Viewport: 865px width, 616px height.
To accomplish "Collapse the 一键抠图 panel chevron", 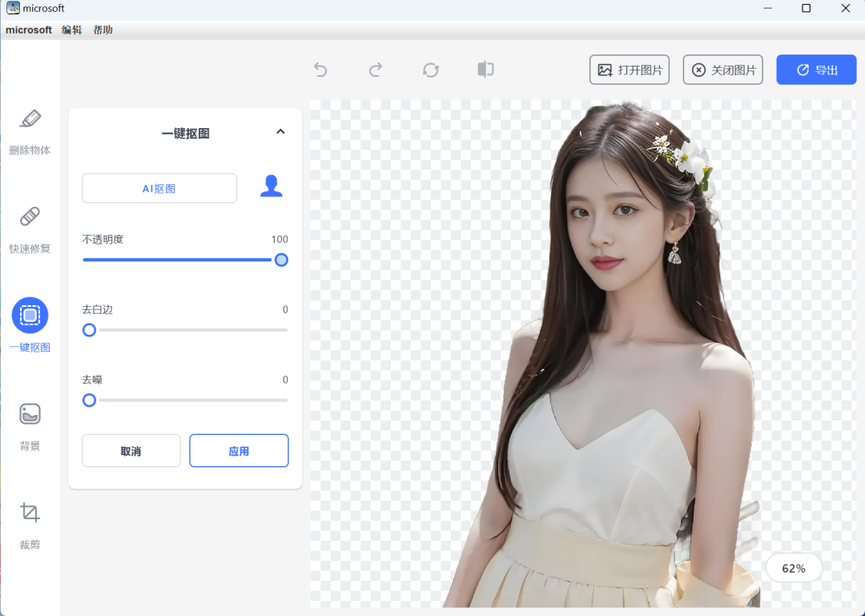I will click(280, 131).
